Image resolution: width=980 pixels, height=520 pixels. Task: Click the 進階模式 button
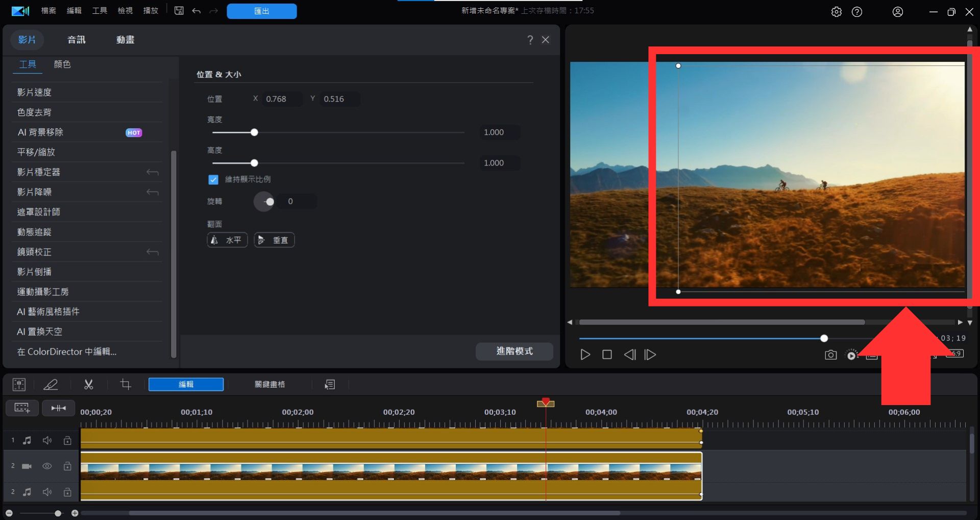pyautogui.click(x=514, y=351)
